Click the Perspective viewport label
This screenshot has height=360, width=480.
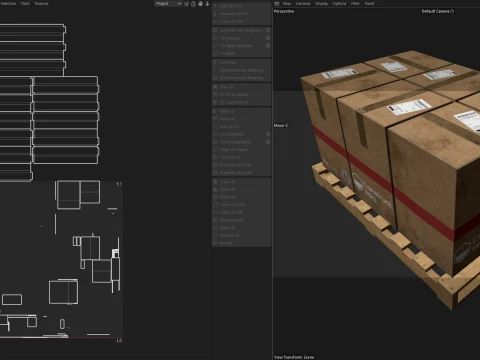tap(284, 11)
